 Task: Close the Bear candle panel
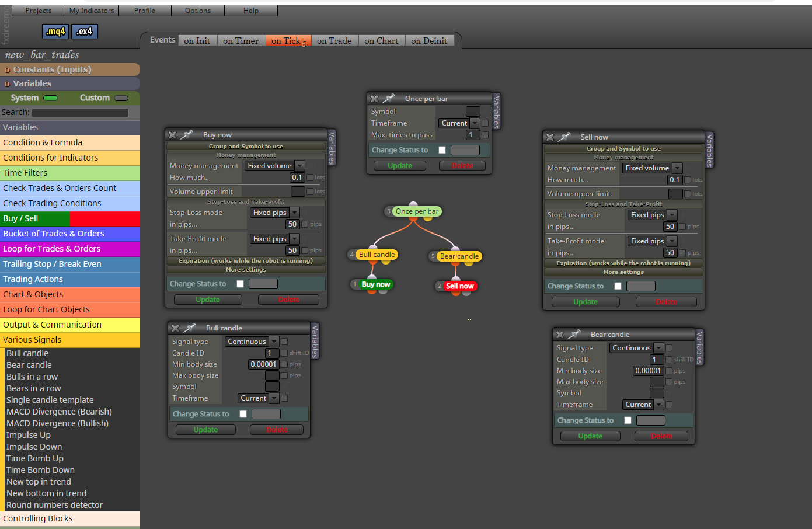[x=560, y=335]
